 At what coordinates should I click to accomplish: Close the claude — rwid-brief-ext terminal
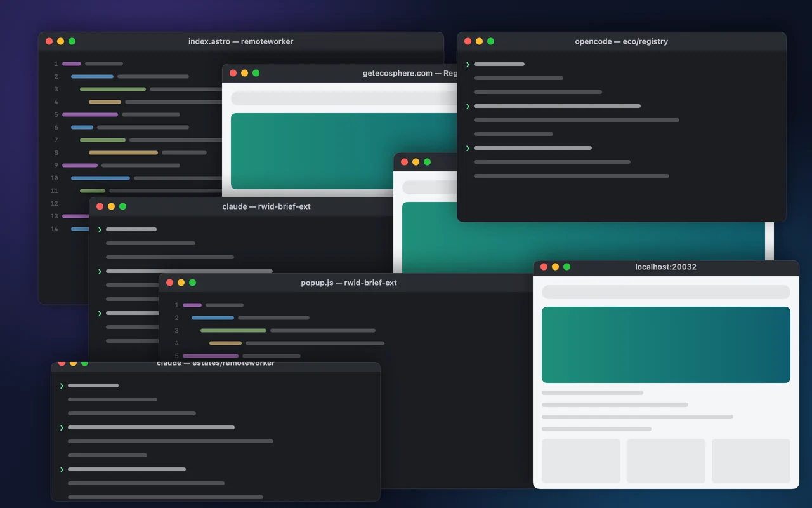(100, 206)
